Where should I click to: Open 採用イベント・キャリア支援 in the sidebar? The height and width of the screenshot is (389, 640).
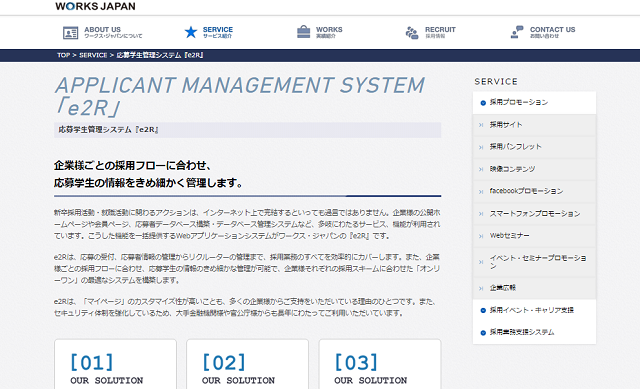pyautogui.click(x=534, y=310)
